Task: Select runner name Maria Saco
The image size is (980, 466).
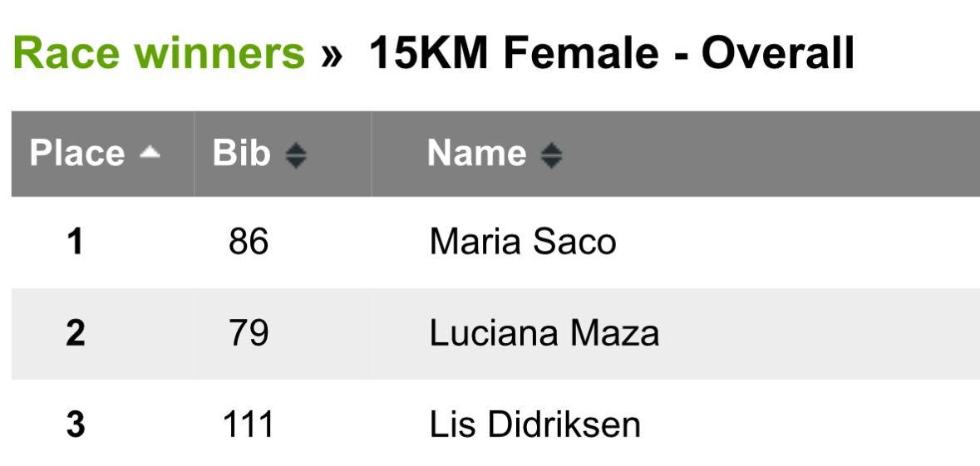Action: [x=523, y=243]
